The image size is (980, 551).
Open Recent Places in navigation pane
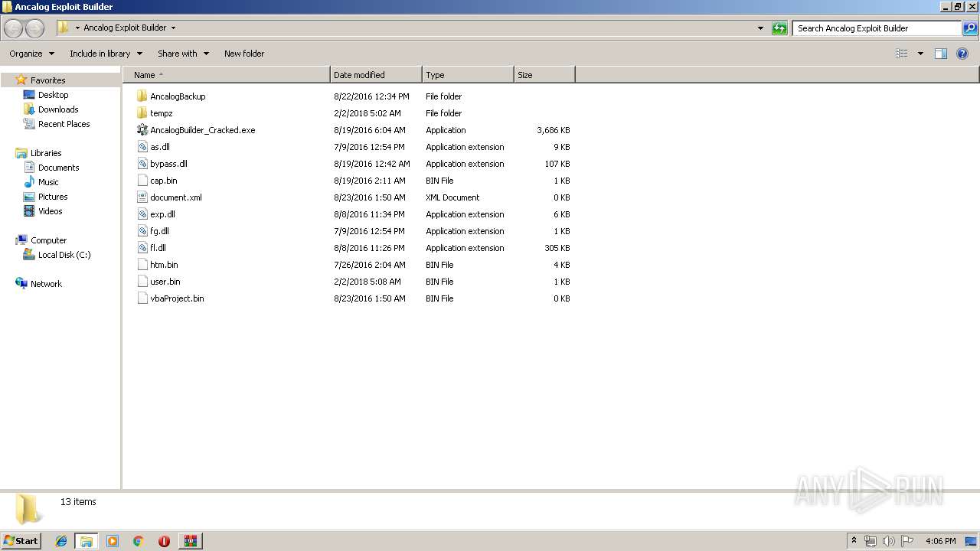point(64,124)
